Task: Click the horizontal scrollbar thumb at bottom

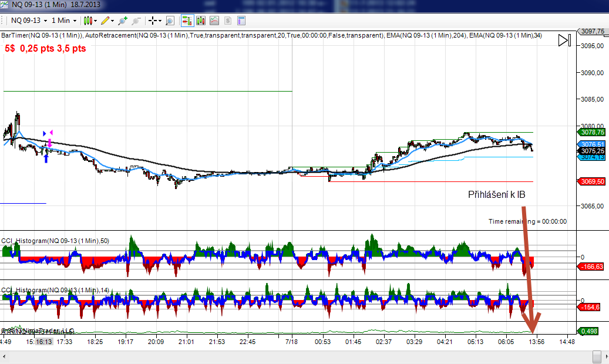Action: tap(597, 356)
